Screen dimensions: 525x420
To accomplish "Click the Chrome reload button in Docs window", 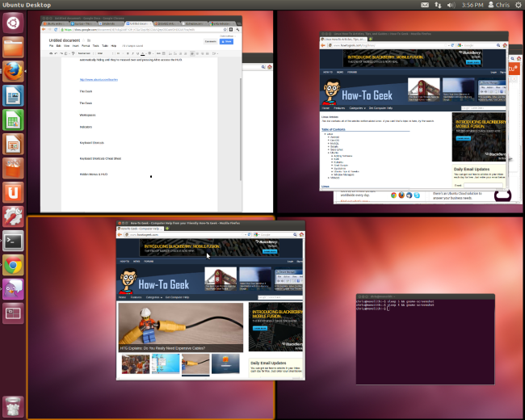I will pos(56,29).
